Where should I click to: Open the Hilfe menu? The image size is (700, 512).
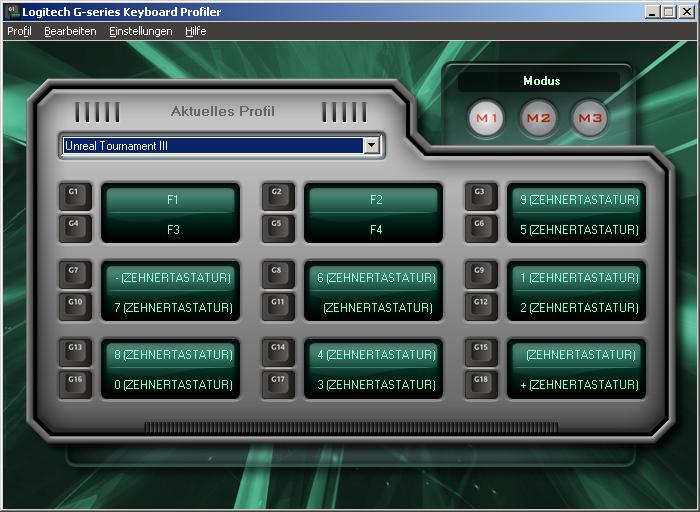click(196, 31)
